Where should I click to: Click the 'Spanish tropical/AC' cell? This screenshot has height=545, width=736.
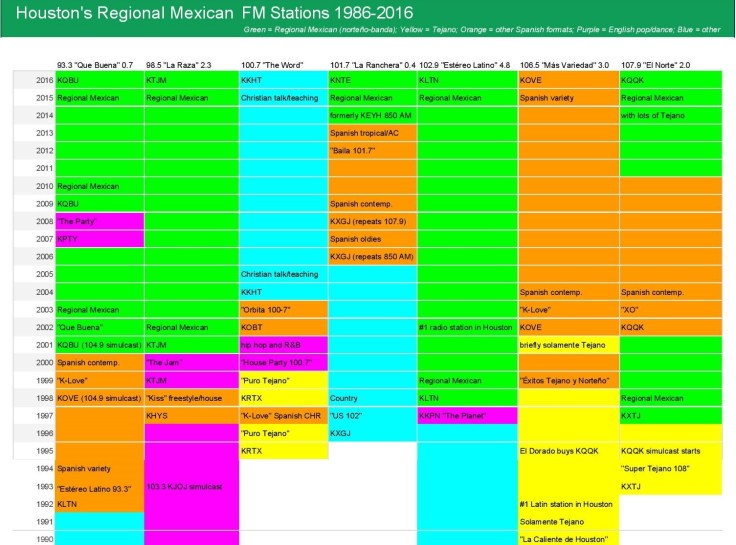[x=373, y=133]
